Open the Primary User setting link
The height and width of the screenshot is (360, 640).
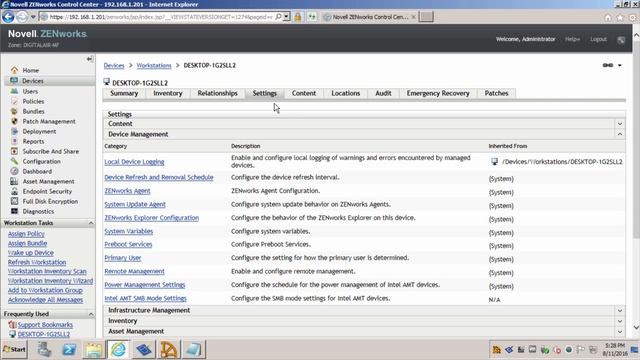click(x=123, y=258)
